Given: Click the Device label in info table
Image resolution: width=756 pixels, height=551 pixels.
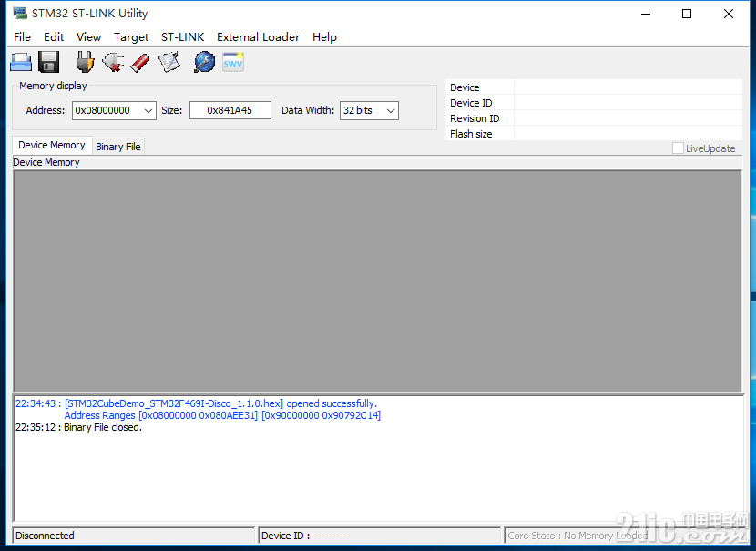Looking at the screenshot, I should click(465, 87).
